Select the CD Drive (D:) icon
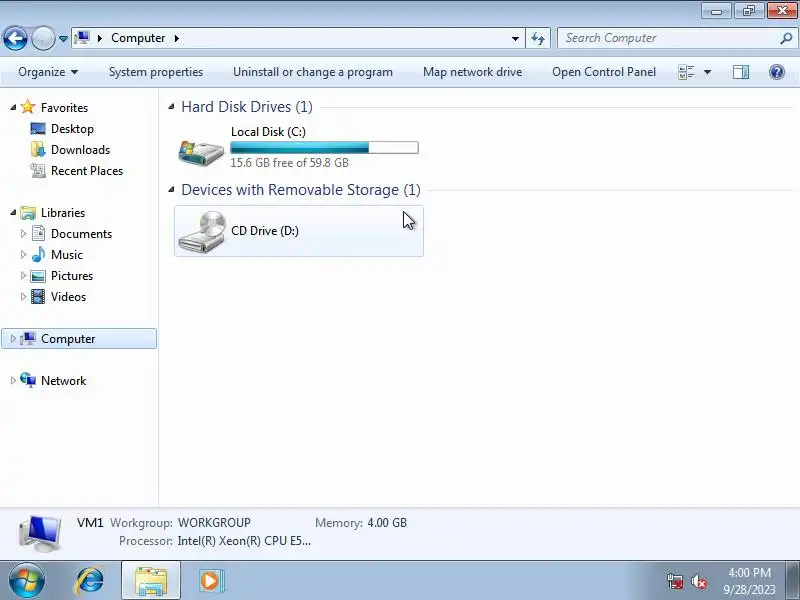800x600 pixels. pyautogui.click(x=202, y=232)
